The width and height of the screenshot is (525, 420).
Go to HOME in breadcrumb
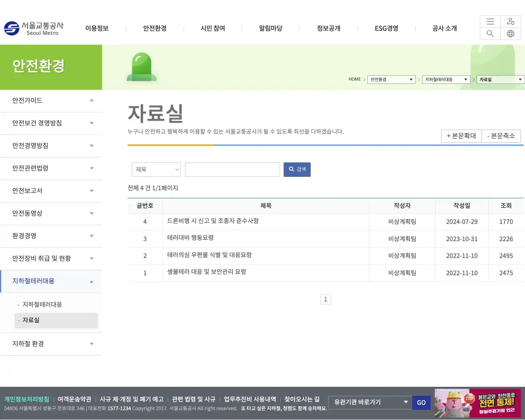[354, 79]
